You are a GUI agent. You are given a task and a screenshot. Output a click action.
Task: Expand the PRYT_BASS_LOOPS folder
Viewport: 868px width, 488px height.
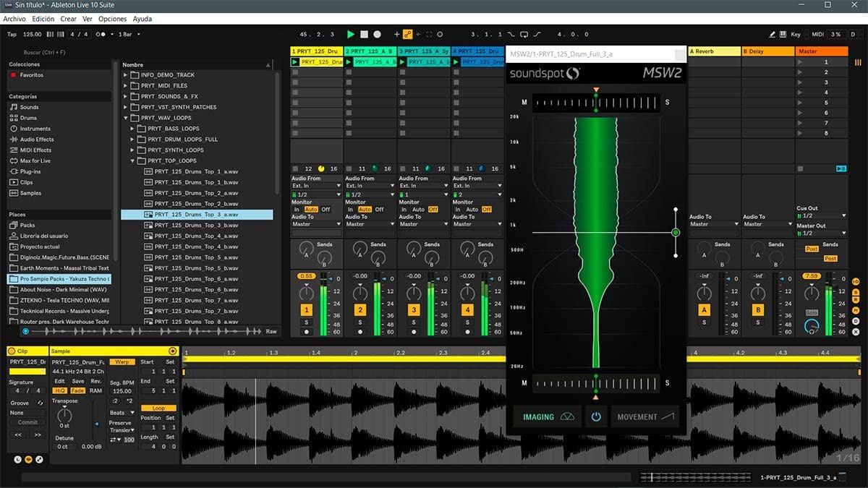(x=133, y=129)
